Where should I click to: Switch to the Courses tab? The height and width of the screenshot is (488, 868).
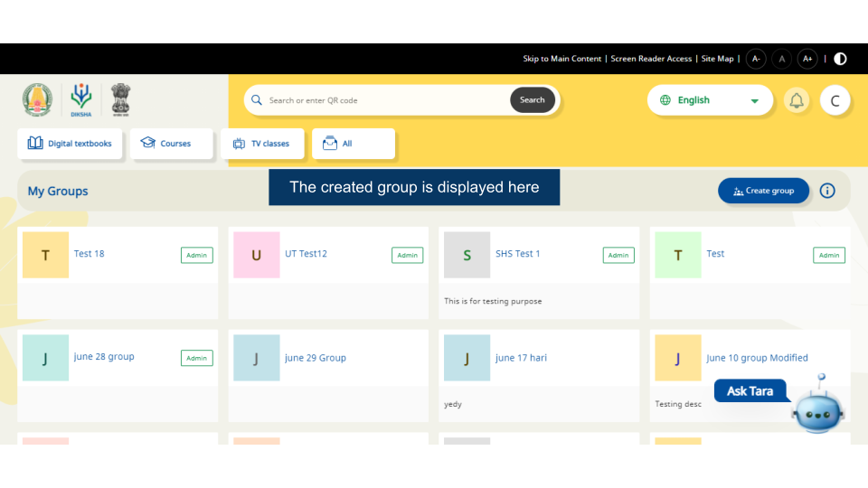click(166, 144)
